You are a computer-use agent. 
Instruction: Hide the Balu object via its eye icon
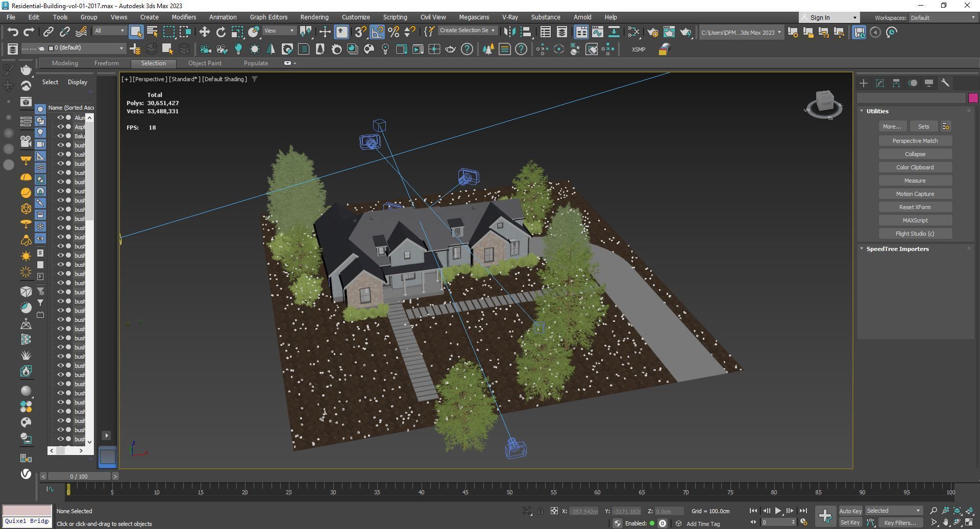point(60,136)
